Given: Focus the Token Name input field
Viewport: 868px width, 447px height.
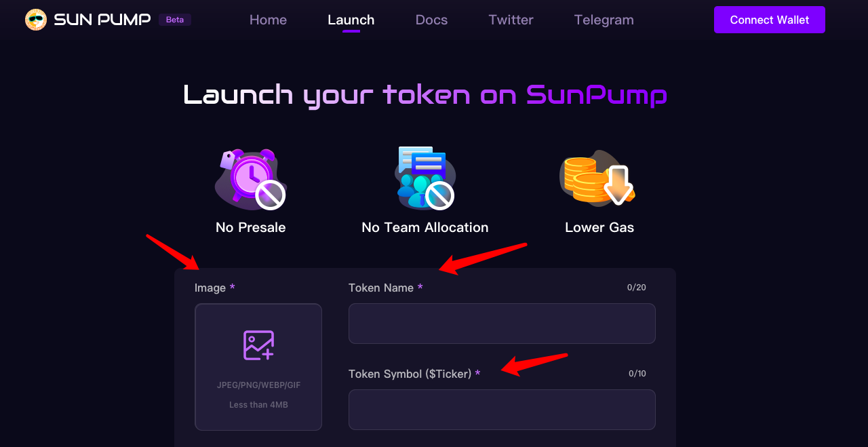Looking at the screenshot, I should 502,324.
